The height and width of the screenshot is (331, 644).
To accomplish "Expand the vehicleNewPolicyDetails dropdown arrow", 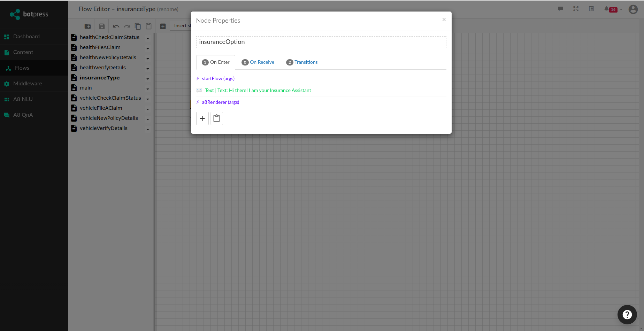I will point(148,119).
